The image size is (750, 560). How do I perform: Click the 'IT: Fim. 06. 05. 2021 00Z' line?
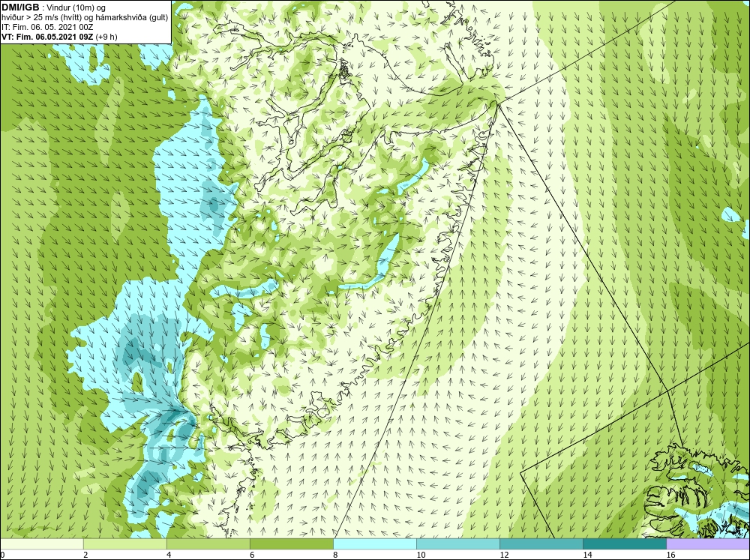(46, 27)
